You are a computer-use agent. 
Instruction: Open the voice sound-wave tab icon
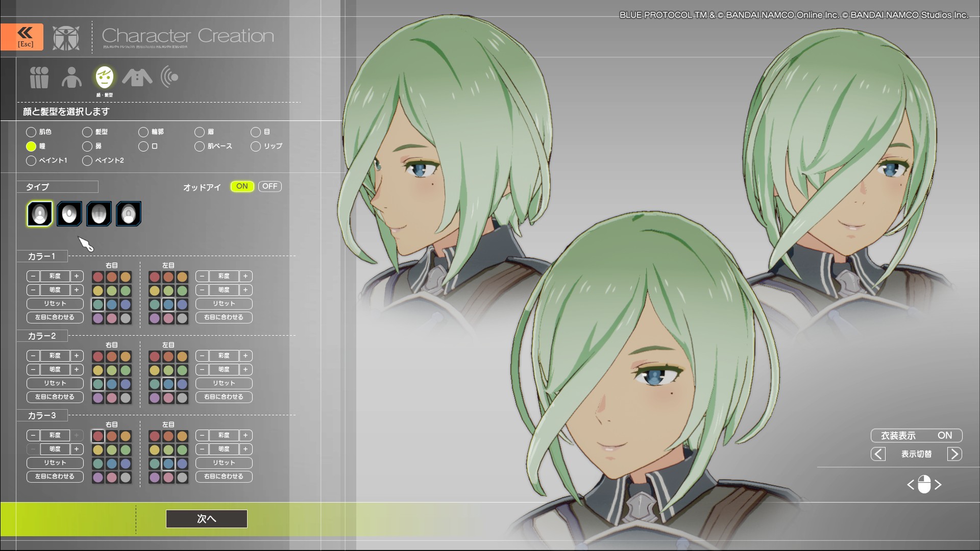click(x=169, y=78)
